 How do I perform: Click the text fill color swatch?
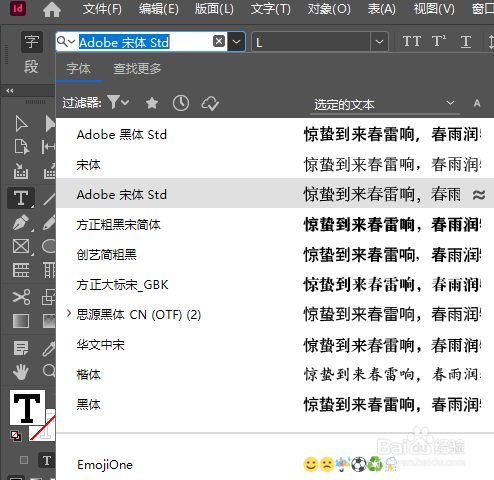pyautogui.click(x=27, y=407)
